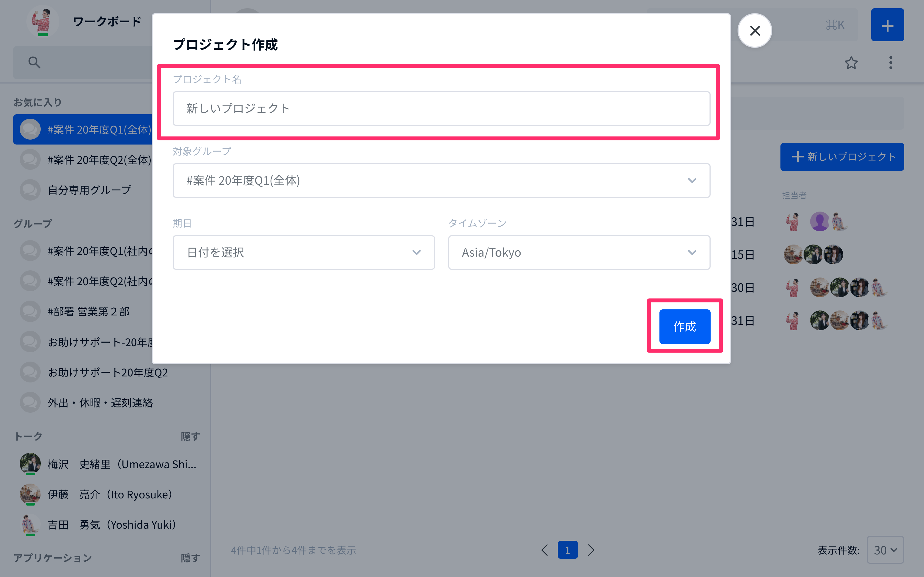Click the user profile avatar beside ワークボード
Viewport: 924px width, 577px height.
coord(42,22)
